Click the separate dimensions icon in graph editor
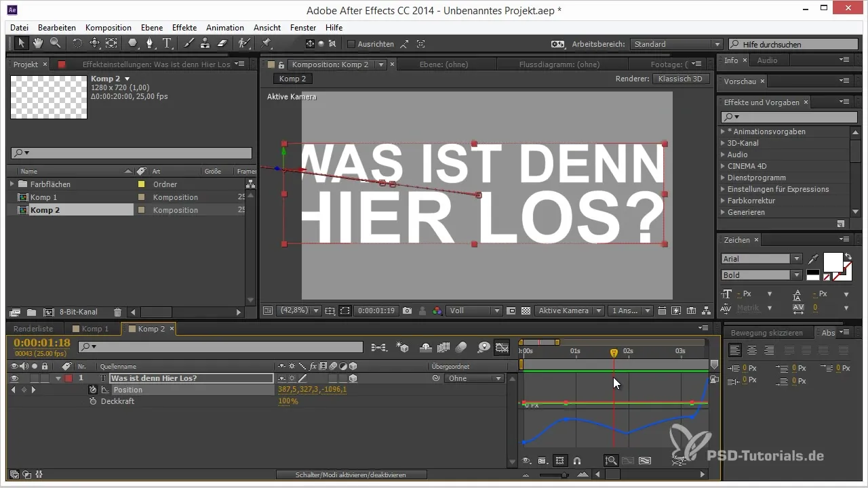The height and width of the screenshot is (488, 868). [x=679, y=460]
